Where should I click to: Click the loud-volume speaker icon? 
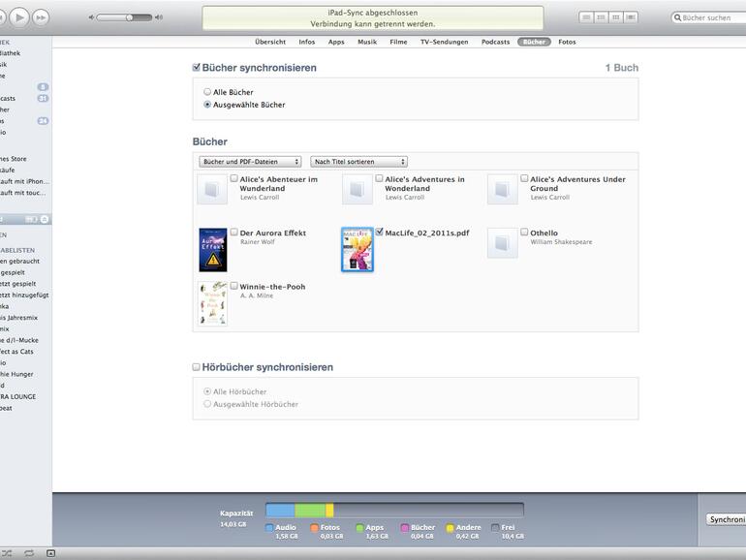159,17
